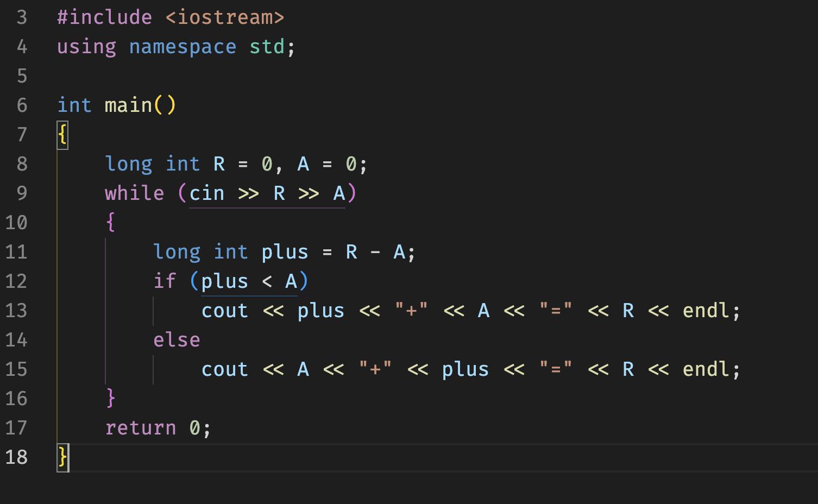818x504 pixels.
Task: Select line number 18 in the gutter
Action: coord(16,457)
